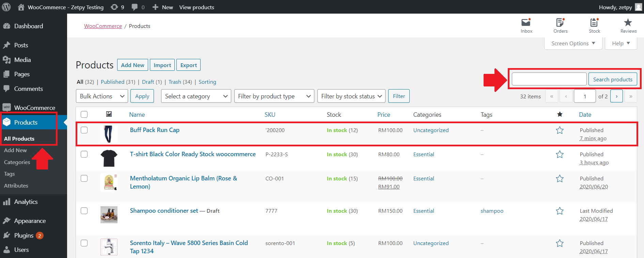Toggle featured star for Shampoo conditioner set
644x258 pixels.
pos(560,211)
